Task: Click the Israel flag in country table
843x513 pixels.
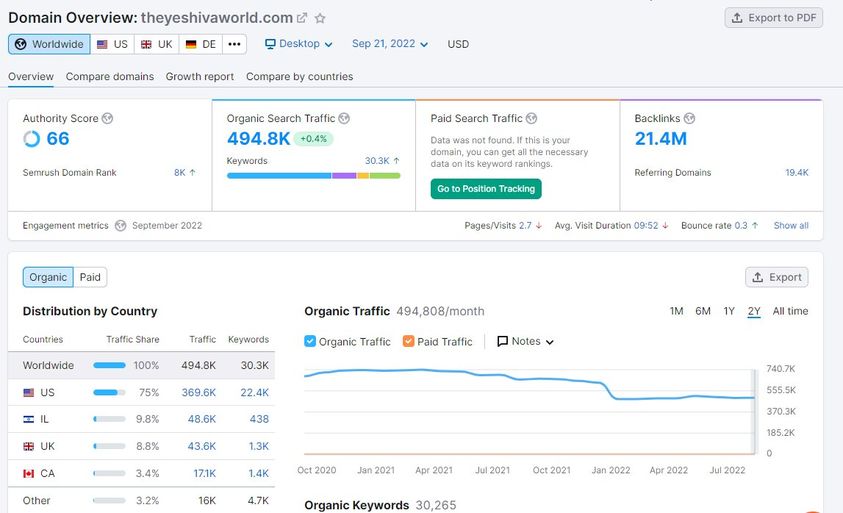Action: pyautogui.click(x=28, y=419)
